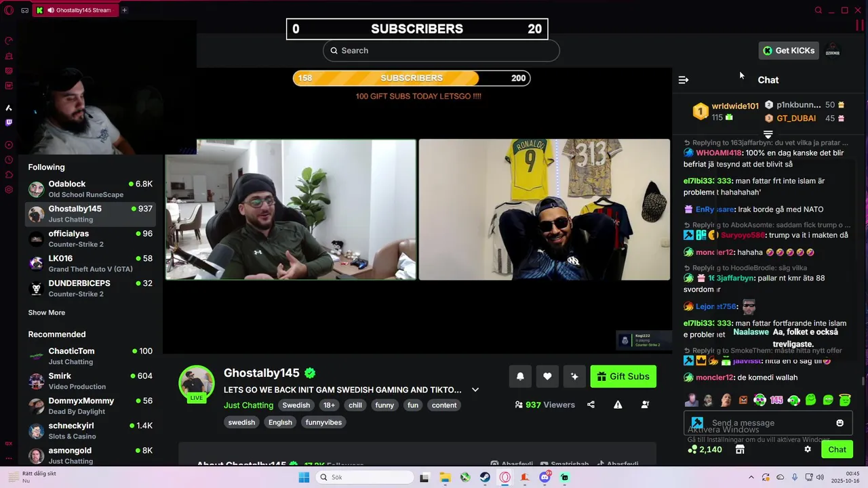Open LK016 channel in Following list
Image resolution: width=868 pixels, height=488 pixels.
pyautogui.click(x=91, y=264)
